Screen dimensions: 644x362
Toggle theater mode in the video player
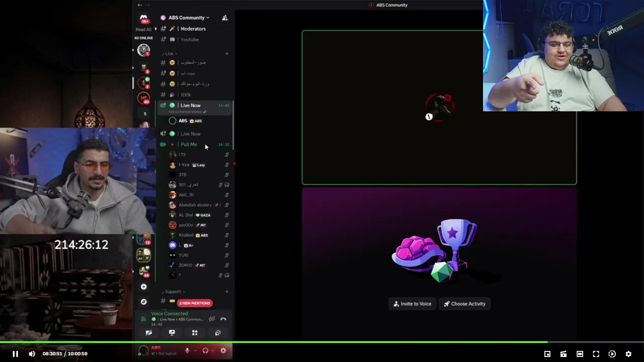click(x=580, y=354)
